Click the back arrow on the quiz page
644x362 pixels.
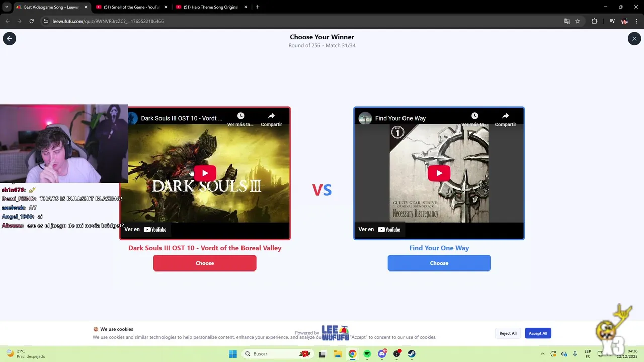pos(9,39)
